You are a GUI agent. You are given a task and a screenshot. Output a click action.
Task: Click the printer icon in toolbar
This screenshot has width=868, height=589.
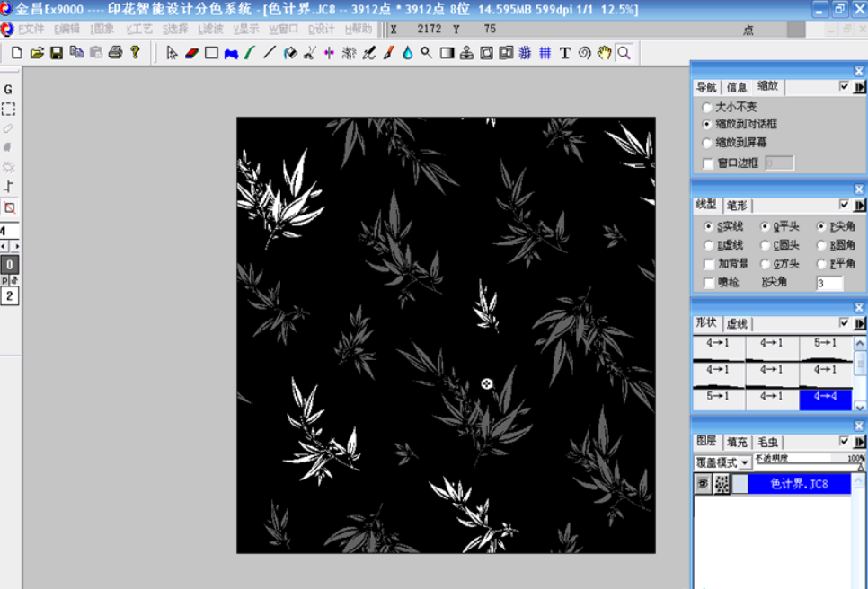click(x=115, y=53)
